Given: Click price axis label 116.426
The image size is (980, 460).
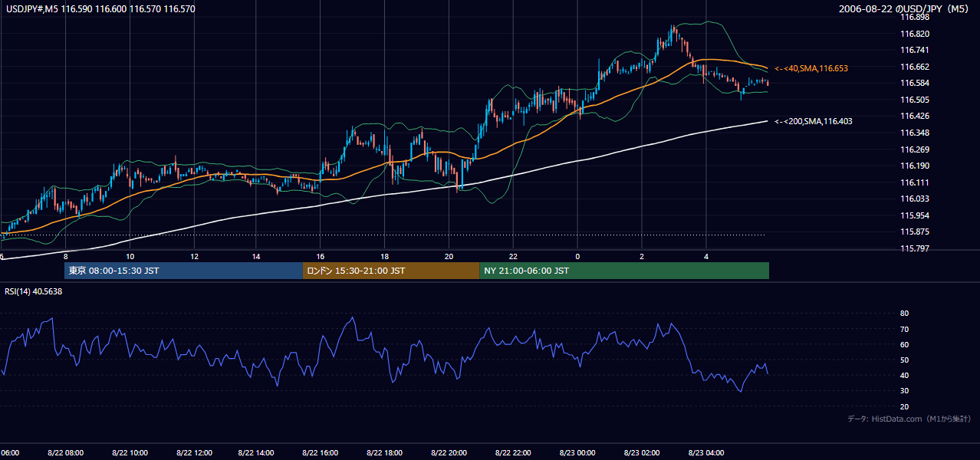Looking at the screenshot, I should click(x=915, y=116).
